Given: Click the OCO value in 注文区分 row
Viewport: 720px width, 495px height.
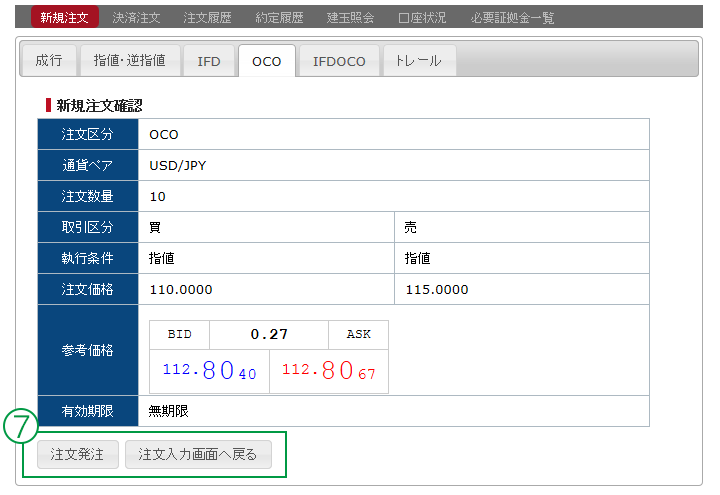Looking at the screenshot, I should 164,135.
